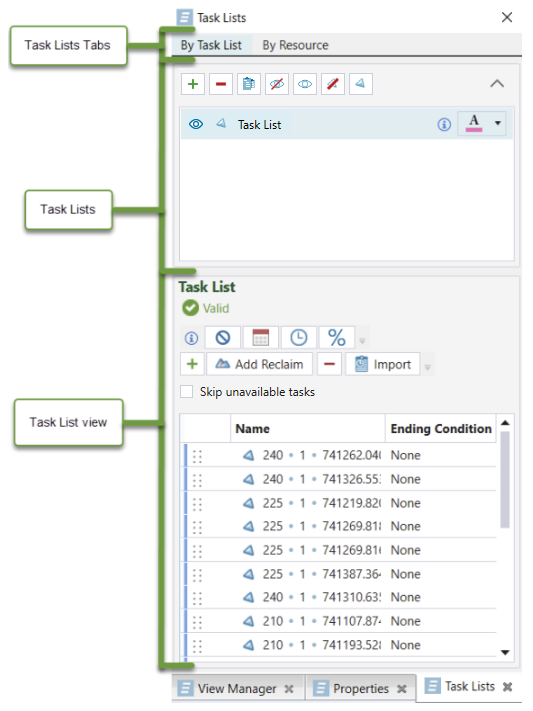Click the percent icon in task toolbar
Screen dimensions: 533x711
337,338
